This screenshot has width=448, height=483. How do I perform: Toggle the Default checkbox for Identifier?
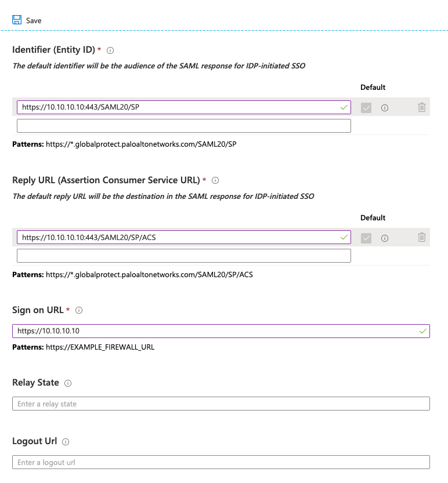coord(366,107)
